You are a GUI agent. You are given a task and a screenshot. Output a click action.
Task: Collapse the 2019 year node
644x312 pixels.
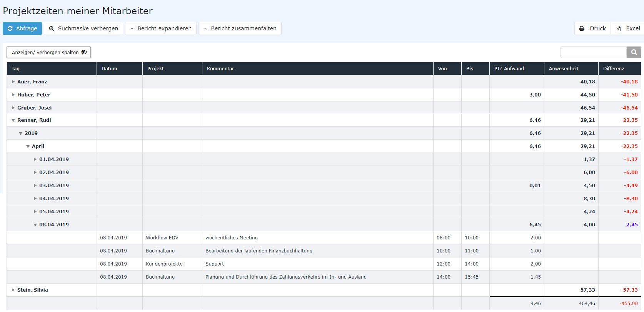[20, 133]
